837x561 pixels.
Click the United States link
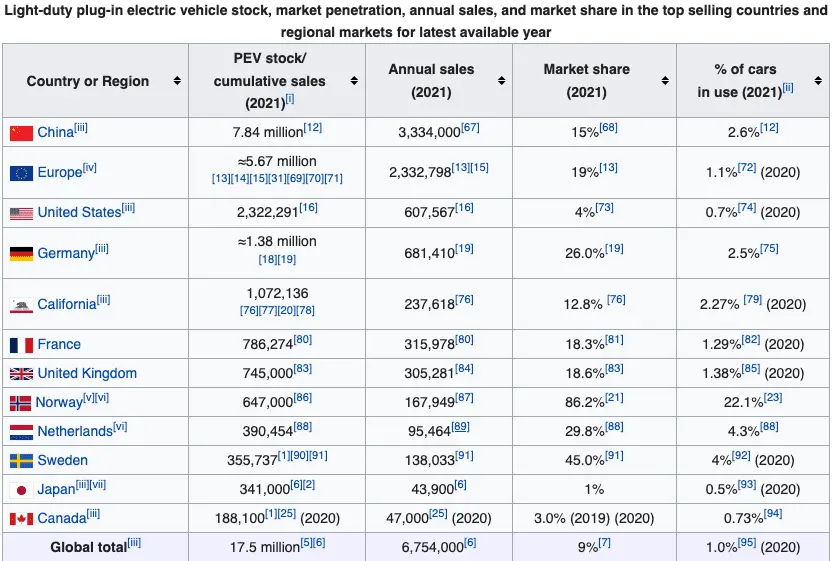(x=79, y=212)
